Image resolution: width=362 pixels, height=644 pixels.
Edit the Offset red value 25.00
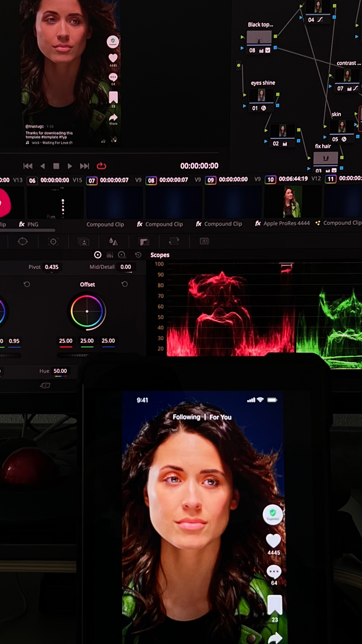tap(66, 341)
